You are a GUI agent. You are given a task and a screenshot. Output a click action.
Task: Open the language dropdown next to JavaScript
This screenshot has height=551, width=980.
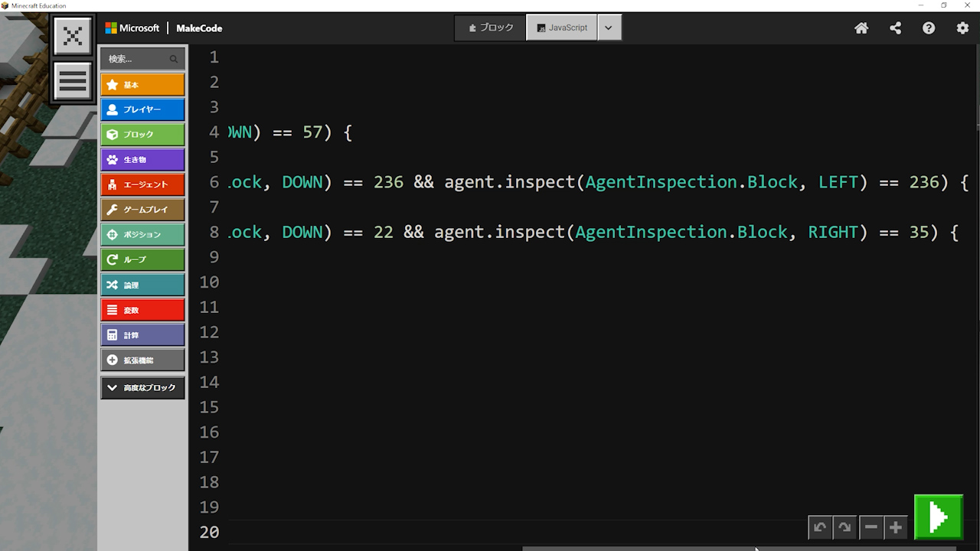point(609,28)
